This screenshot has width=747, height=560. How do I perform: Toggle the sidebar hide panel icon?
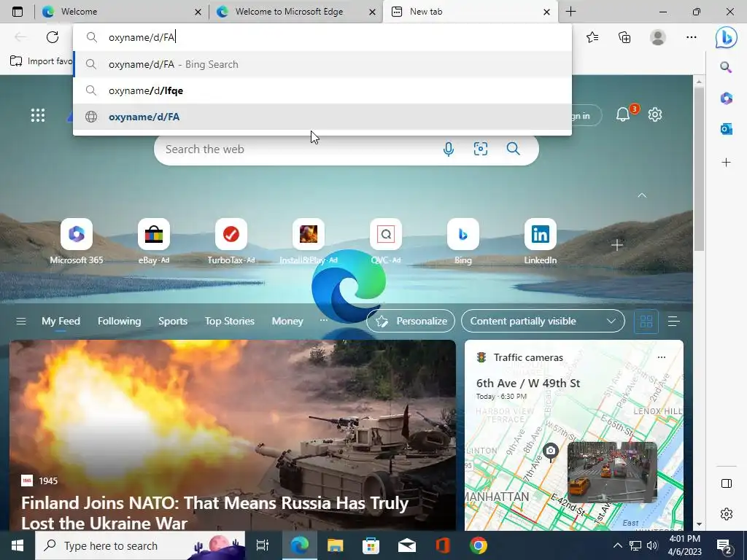(x=727, y=483)
